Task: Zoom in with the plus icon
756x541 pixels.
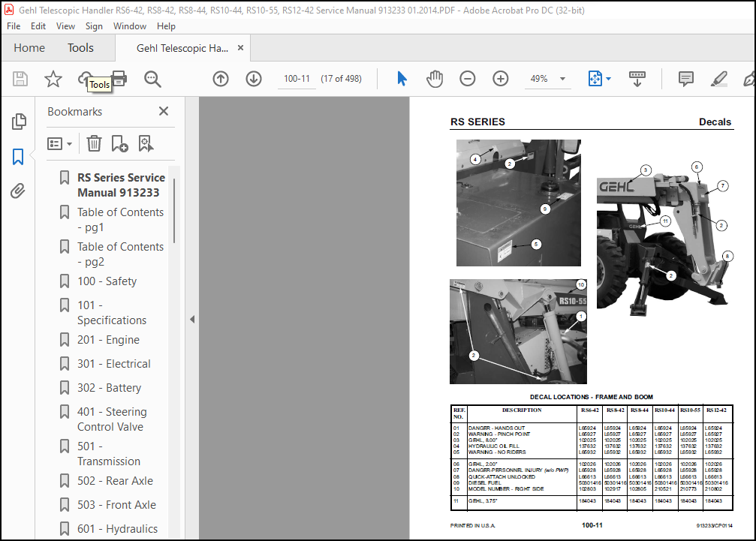Action: (501, 79)
